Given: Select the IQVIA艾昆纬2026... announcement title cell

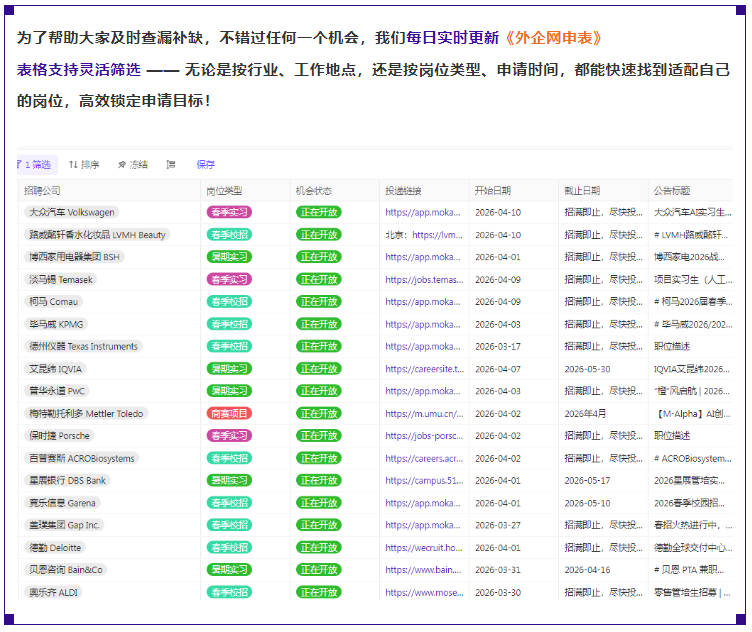Looking at the screenshot, I should [x=692, y=368].
